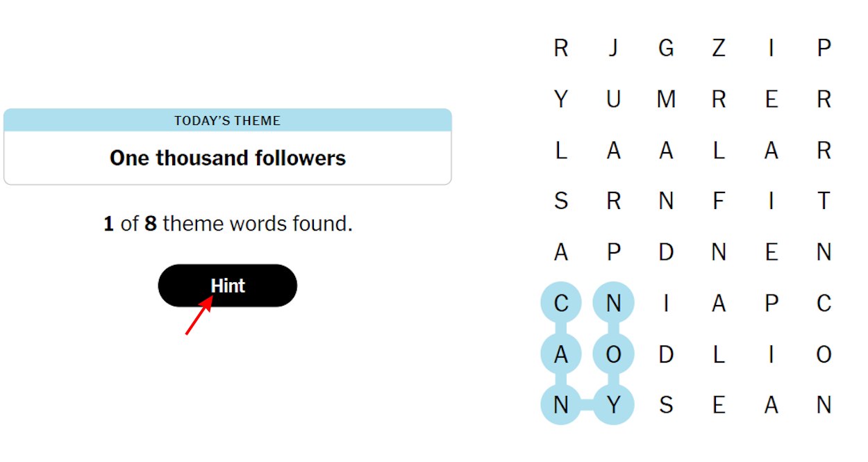Tap the highlighted blue Y tile
Screen dimensions: 868x462
(613, 405)
